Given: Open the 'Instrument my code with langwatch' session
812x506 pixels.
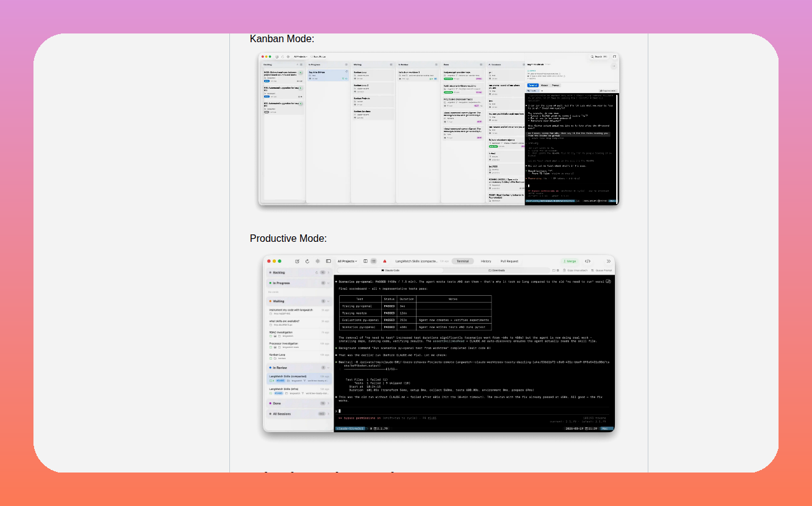Looking at the screenshot, I should (x=299, y=312).
